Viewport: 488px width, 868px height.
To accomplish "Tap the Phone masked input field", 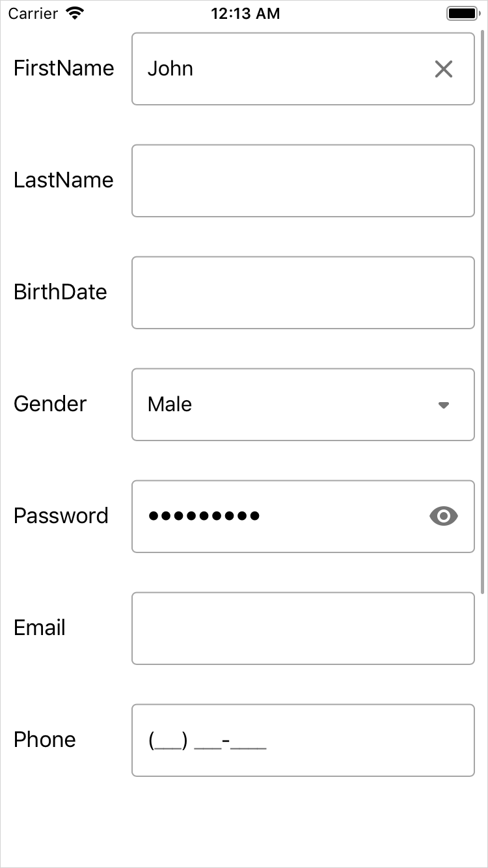I will [303, 740].
